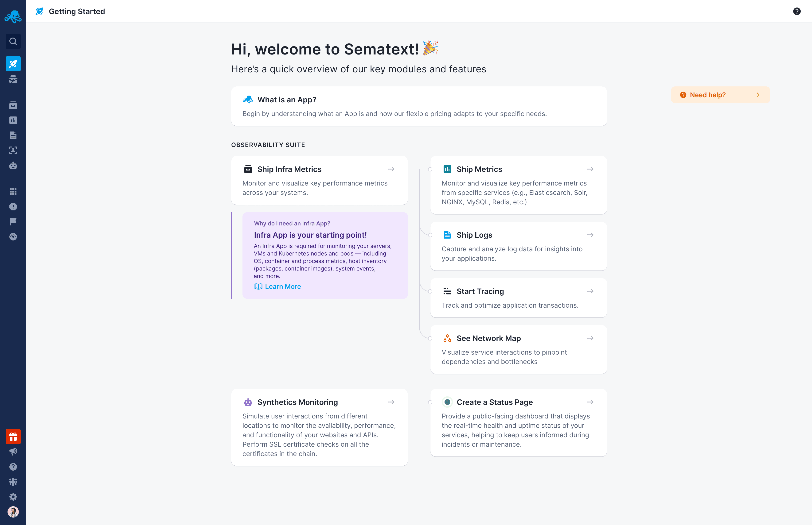This screenshot has height=526, width=812.
Task: Expand the Need help panel
Action: pyautogui.click(x=720, y=95)
